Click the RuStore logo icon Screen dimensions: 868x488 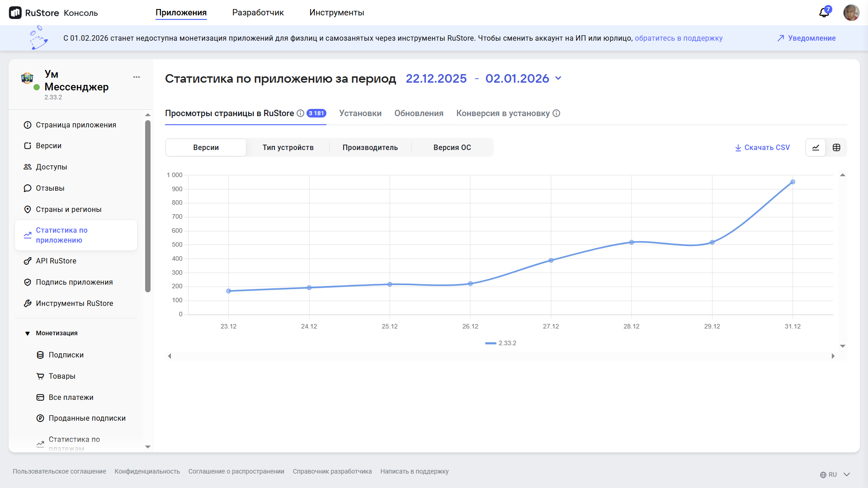pyautogui.click(x=15, y=13)
